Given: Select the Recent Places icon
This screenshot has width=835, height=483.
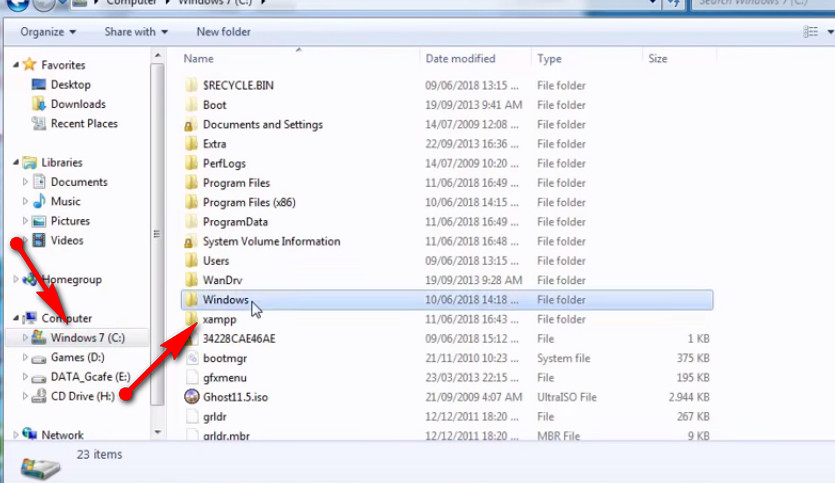Looking at the screenshot, I should point(39,124).
